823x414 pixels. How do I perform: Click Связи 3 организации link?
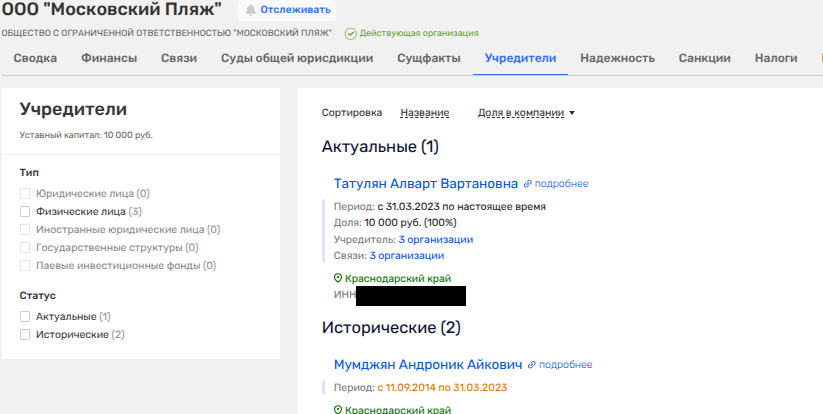pos(406,255)
